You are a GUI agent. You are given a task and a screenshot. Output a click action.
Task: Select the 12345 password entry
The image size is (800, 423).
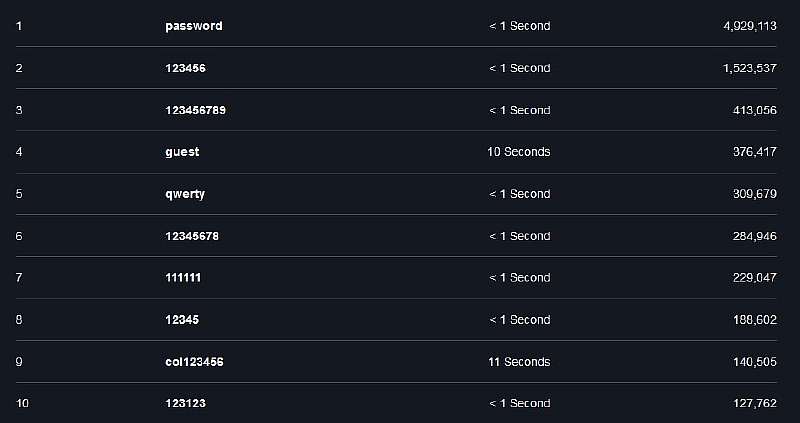[x=183, y=320]
